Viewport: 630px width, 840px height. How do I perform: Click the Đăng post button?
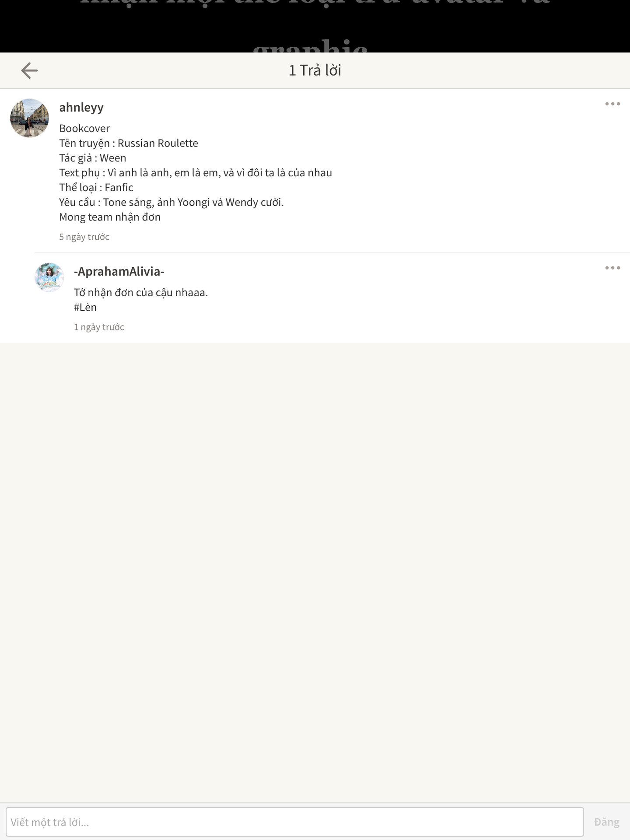click(606, 822)
